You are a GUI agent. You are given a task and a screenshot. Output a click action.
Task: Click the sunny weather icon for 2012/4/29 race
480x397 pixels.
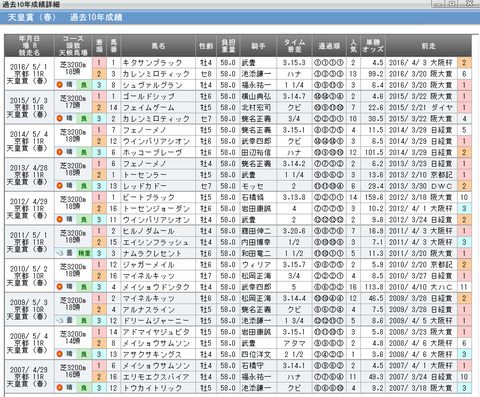60,219
